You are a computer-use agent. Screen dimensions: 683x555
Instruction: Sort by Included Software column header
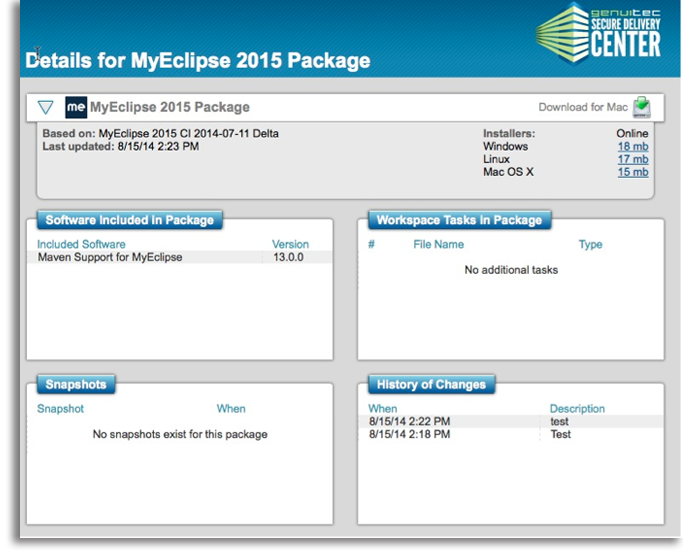click(x=81, y=244)
